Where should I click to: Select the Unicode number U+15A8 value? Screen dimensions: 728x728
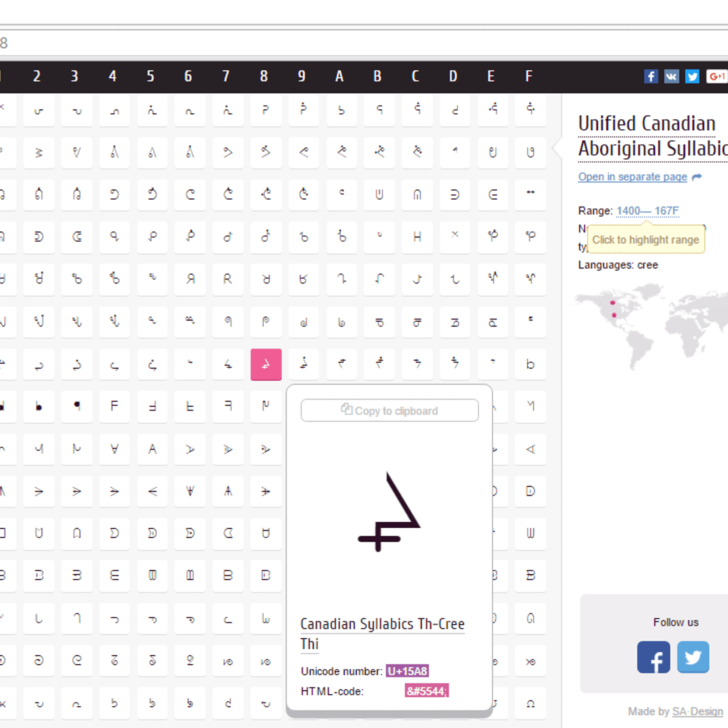click(408, 671)
